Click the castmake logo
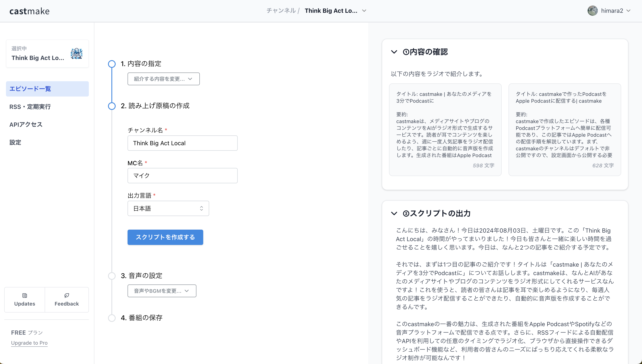 coord(30,11)
